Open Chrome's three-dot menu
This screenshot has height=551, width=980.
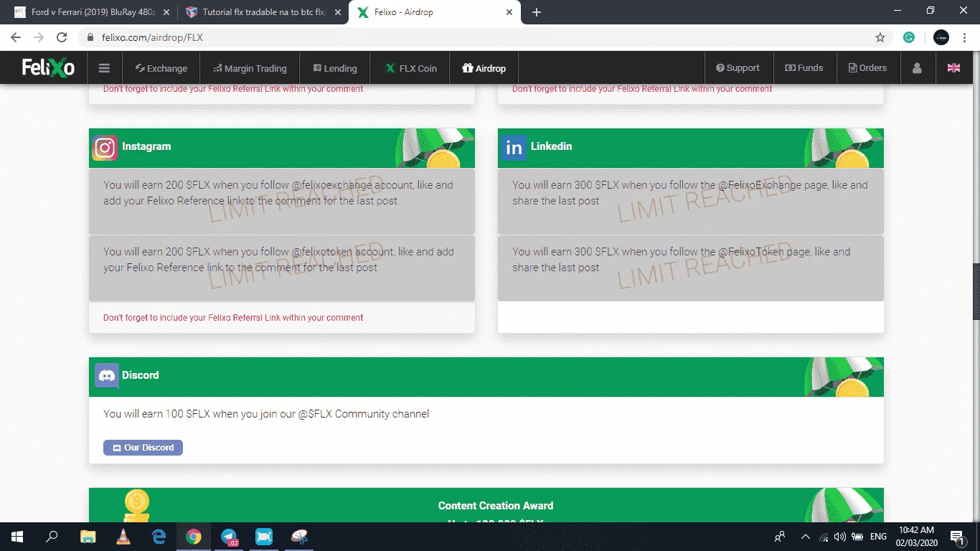965,37
